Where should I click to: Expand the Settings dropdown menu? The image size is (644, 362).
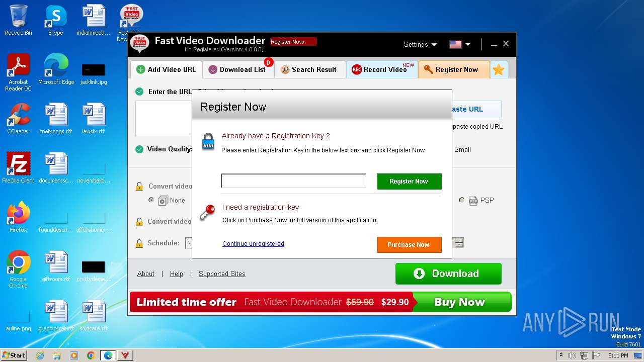point(420,44)
